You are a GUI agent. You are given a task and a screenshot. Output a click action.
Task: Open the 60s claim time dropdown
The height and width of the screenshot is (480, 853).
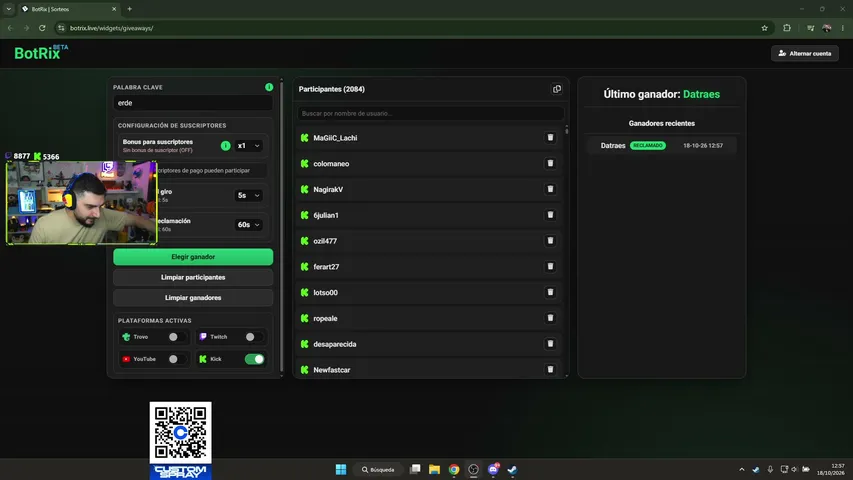249,225
